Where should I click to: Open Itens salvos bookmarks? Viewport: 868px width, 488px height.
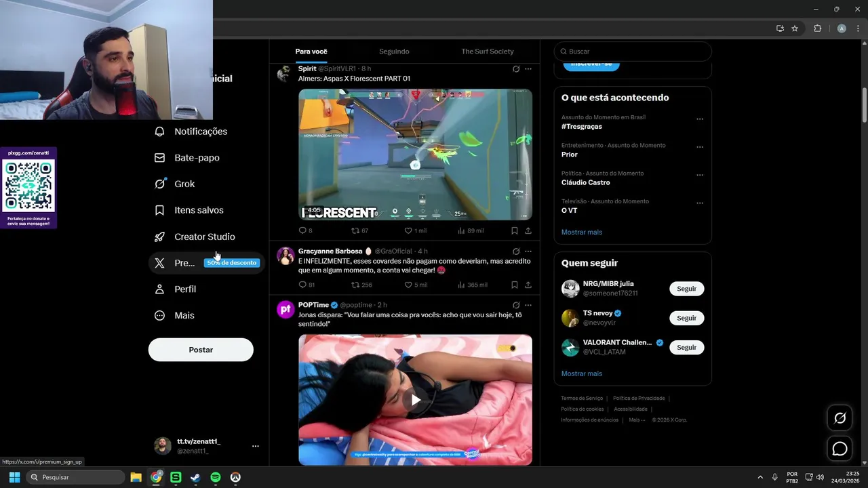pyautogui.click(x=190, y=210)
